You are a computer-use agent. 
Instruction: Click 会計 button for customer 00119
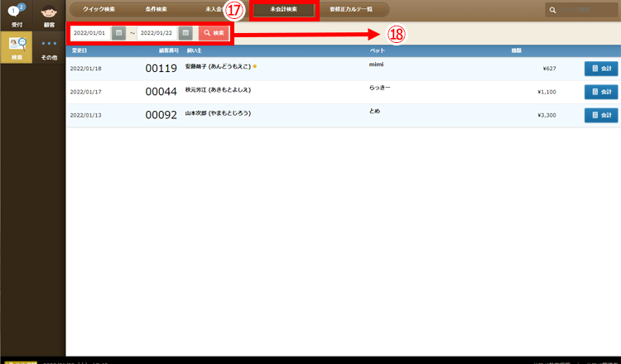pyautogui.click(x=601, y=69)
